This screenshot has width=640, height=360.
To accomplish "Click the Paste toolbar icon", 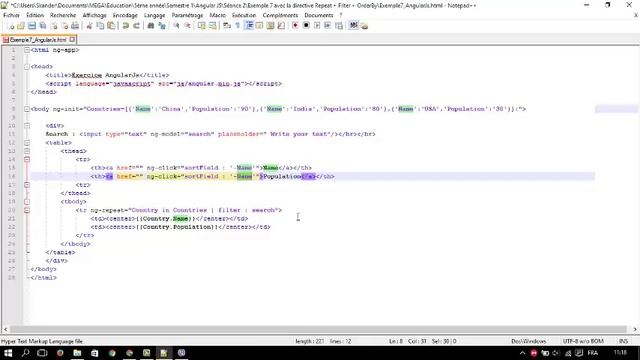I will pyautogui.click(x=111, y=26).
